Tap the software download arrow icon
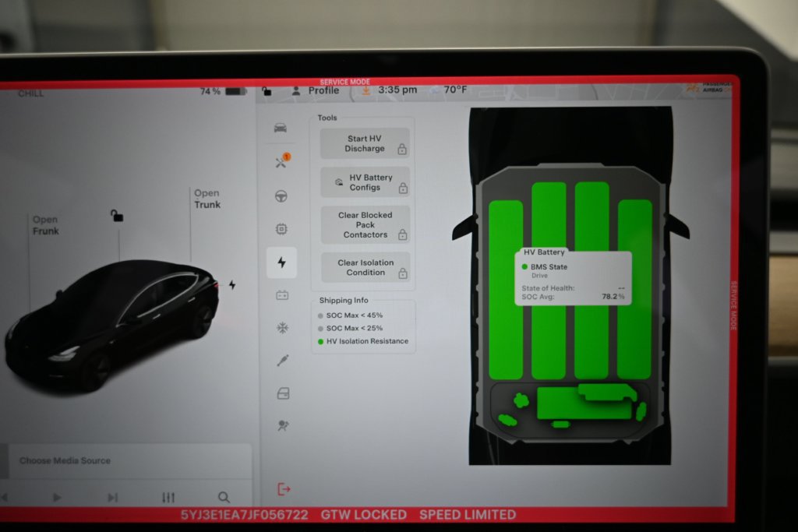798x532 pixels. tap(365, 90)
